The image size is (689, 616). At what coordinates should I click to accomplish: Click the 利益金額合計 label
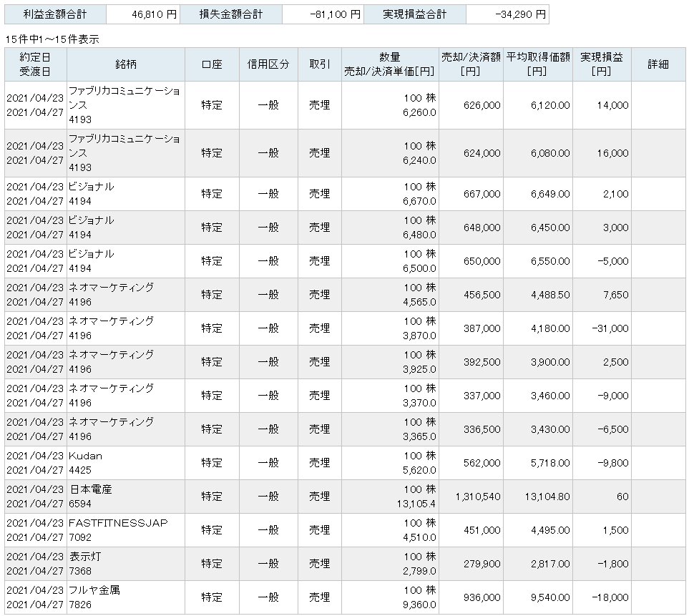click(x=55, y=14)
